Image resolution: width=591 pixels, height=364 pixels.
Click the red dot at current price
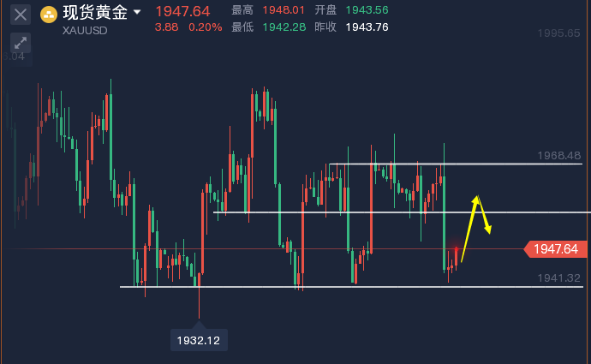click(455, 250)
